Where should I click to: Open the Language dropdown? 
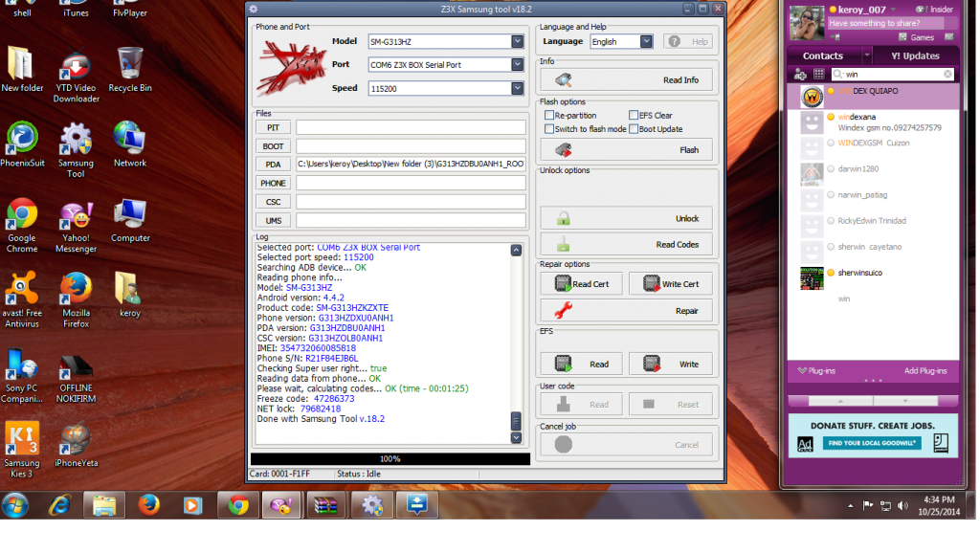coord(646,42)
